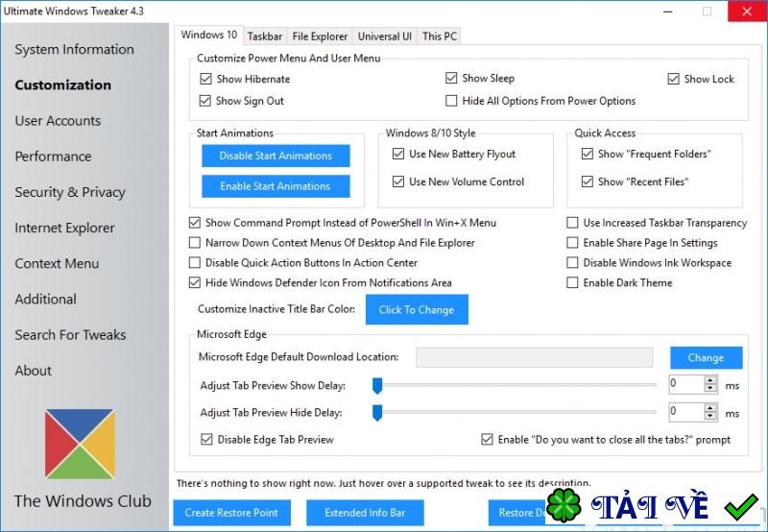Open the Performance section
Screen dimensions: 768x532
pos(53,157)
